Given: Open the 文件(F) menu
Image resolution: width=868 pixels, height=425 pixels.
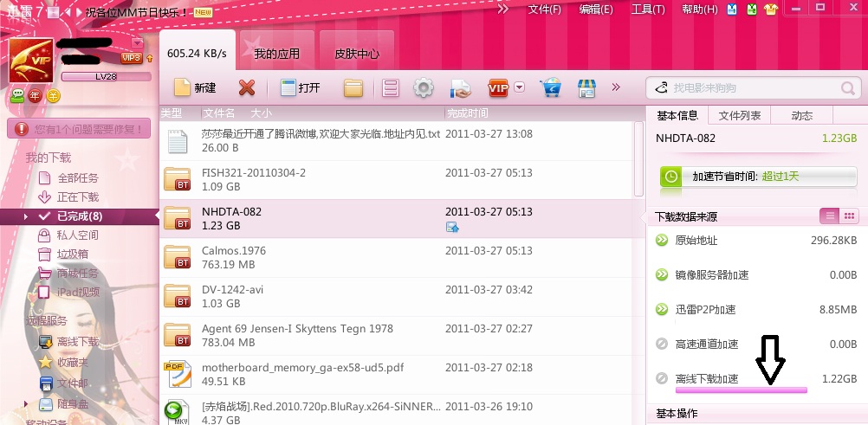Looking at the screenshot, I should click(545, 10).
